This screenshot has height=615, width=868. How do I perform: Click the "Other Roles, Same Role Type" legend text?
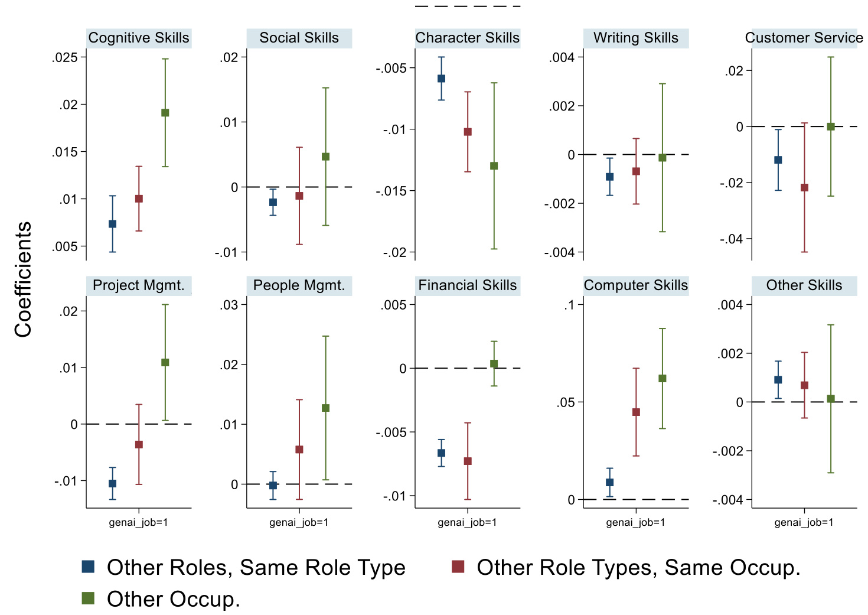256,567
